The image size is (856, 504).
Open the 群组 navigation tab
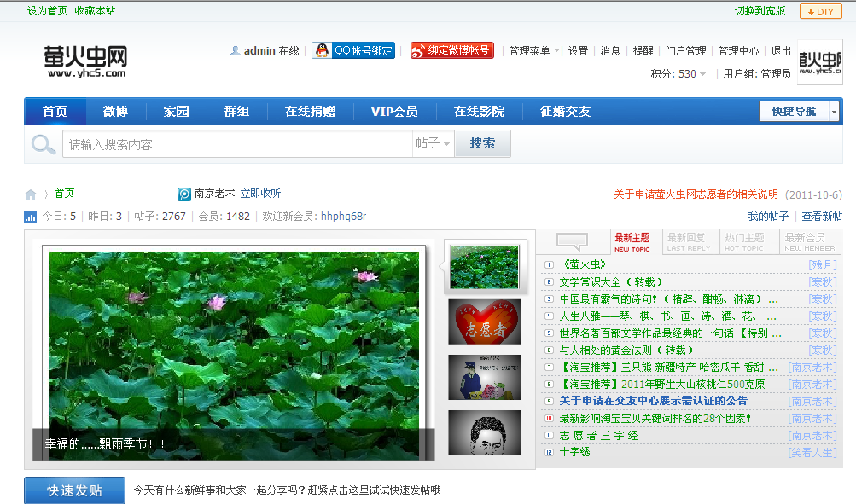coord(237,111)
